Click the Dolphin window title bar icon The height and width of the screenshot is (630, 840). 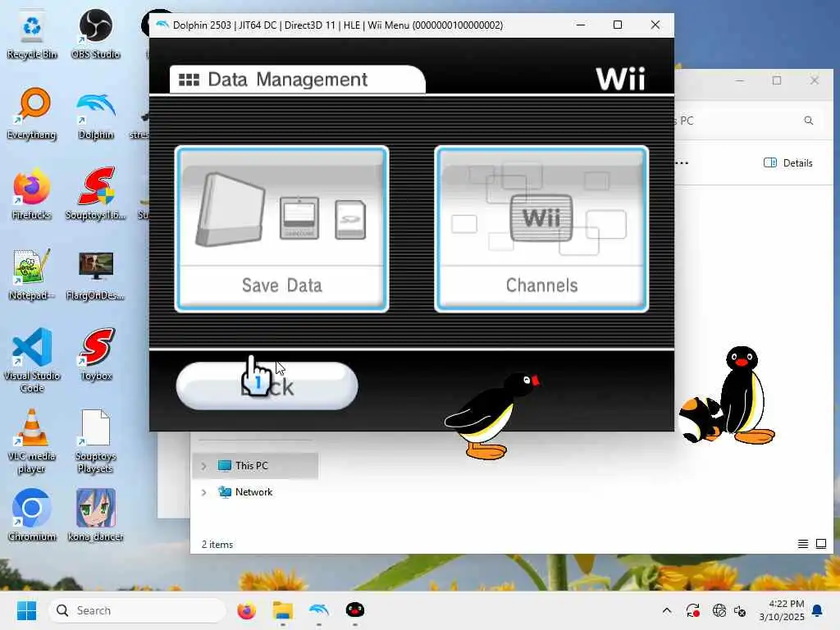(162, 25)
